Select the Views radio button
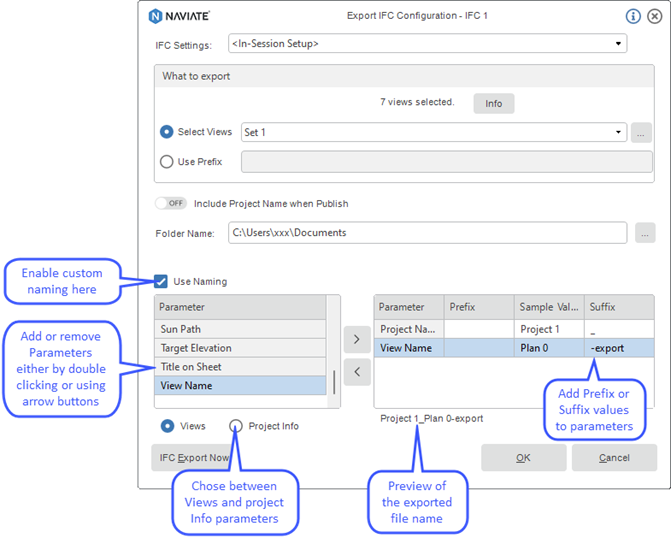 click(167, 426)
